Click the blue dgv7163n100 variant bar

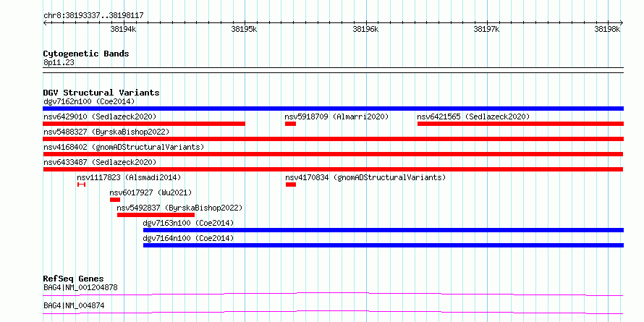384,230
